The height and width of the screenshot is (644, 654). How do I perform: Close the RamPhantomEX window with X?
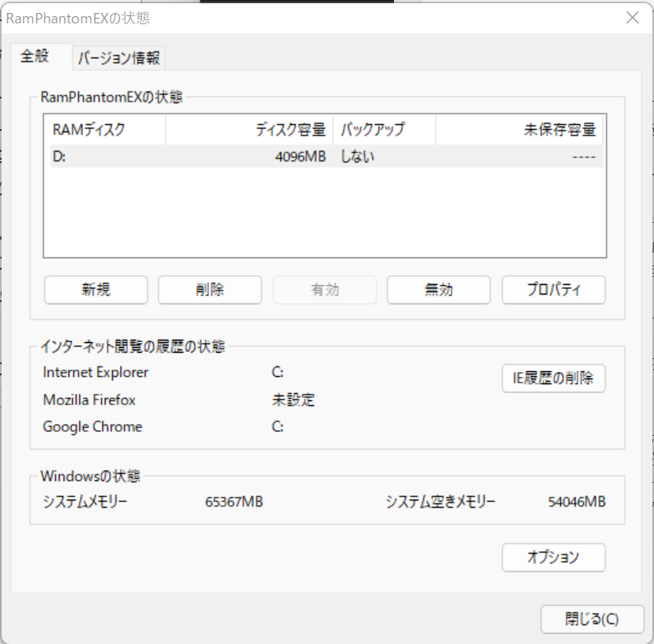632,18
